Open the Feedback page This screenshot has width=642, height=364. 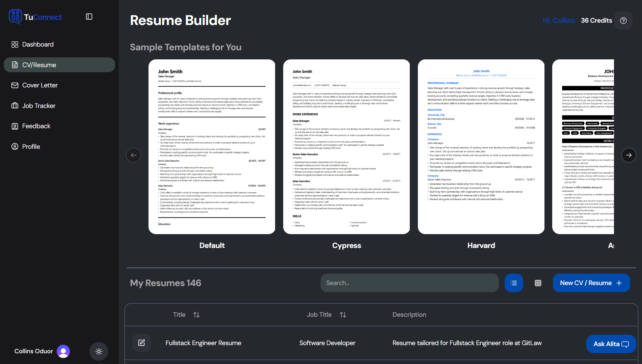click(36, 126)
